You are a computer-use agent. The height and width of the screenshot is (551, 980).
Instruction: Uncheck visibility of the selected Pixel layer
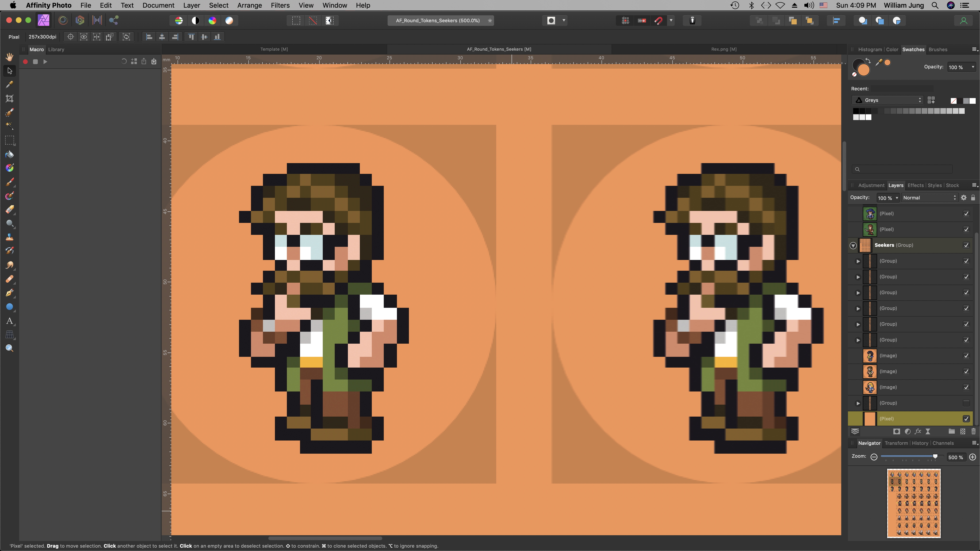click(x=966, y=419)
